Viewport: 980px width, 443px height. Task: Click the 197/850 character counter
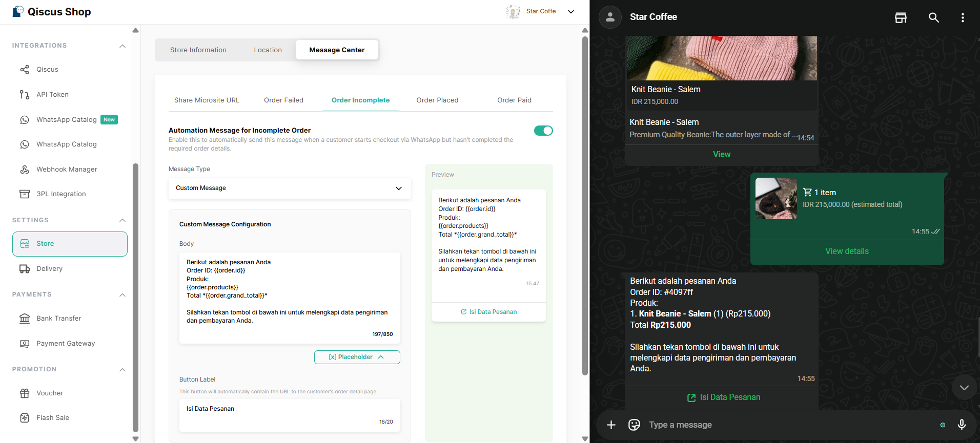(382, 334)
